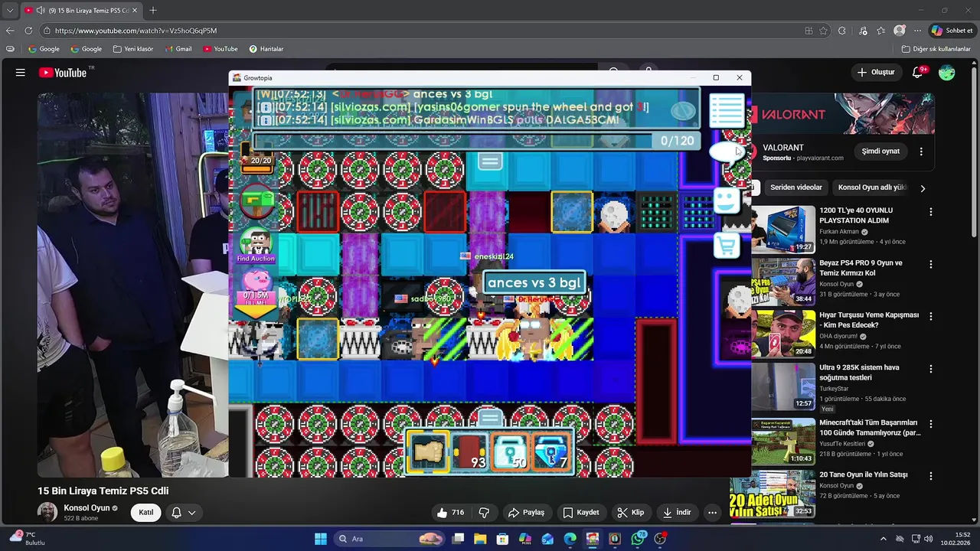
Task: Go back in the browser
Action: coord(9,31)
